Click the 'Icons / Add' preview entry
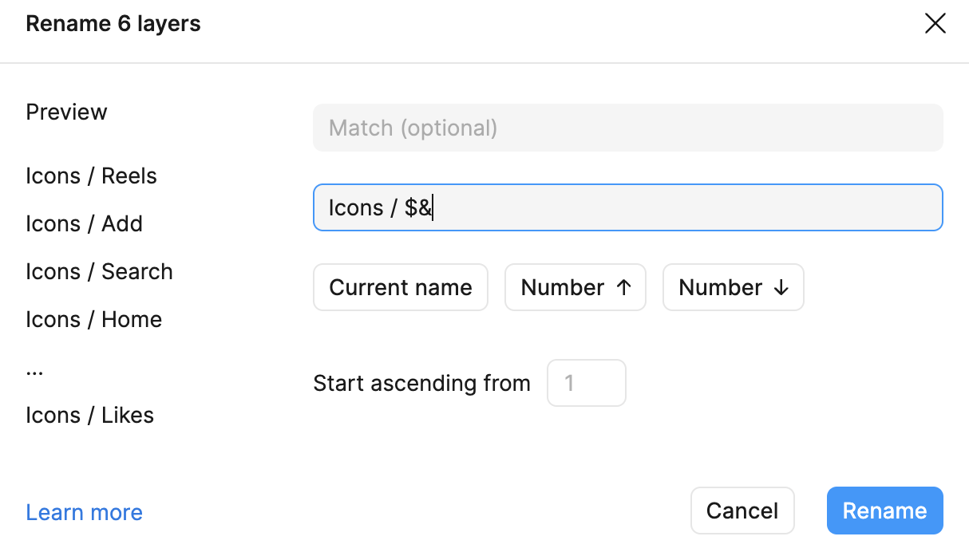Image resolution: width=969 pixels, height=560 pixels. [84, 223]
